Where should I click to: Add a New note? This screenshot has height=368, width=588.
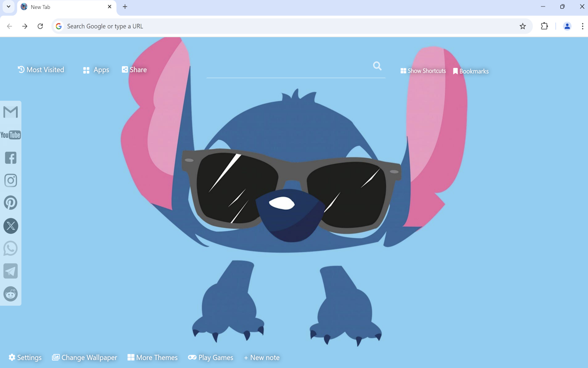[x=262, y=357]
